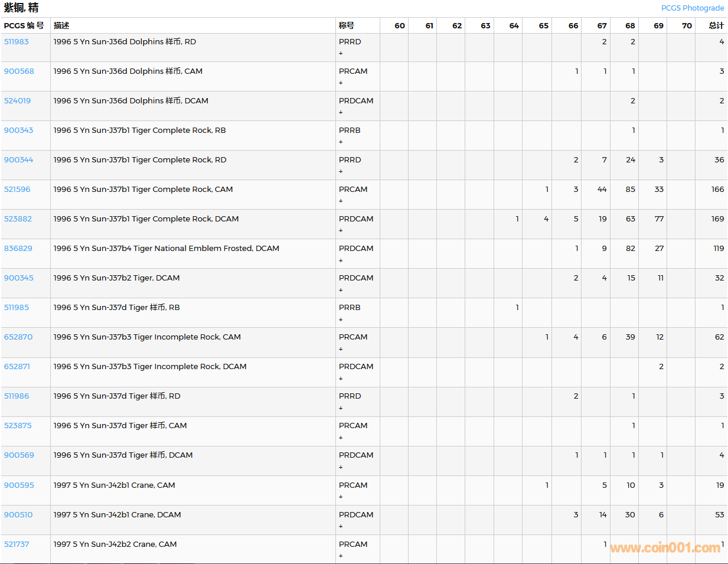This screenshot has height=564, width=728.
Task: Click PCGS number 652870 link
Action: pos(18,337)
